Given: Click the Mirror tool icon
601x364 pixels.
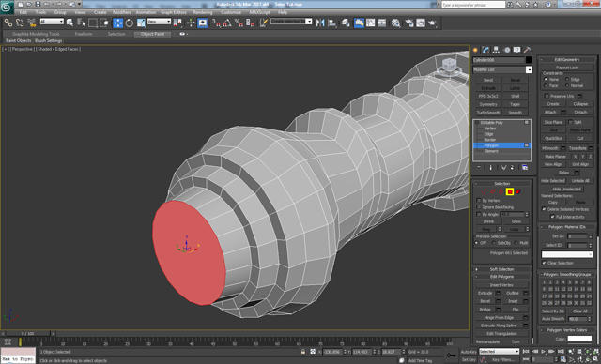Looking at the screenshot, I should [320, 23].
